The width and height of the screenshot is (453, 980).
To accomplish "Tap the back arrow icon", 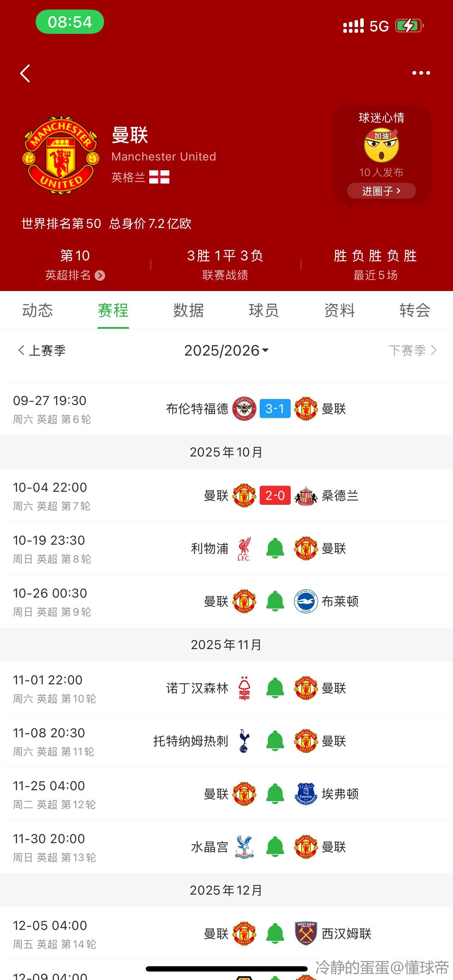I will click(x=25, y=73).
